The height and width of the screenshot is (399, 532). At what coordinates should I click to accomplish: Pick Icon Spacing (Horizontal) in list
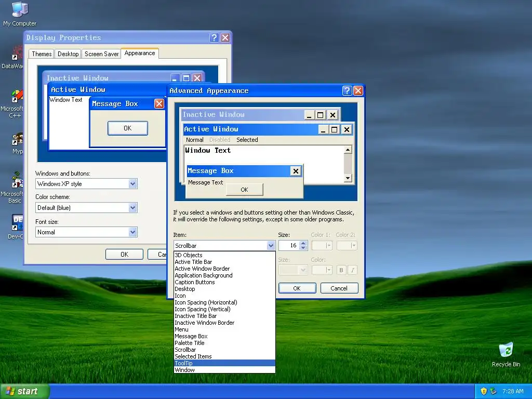[224, 302]
